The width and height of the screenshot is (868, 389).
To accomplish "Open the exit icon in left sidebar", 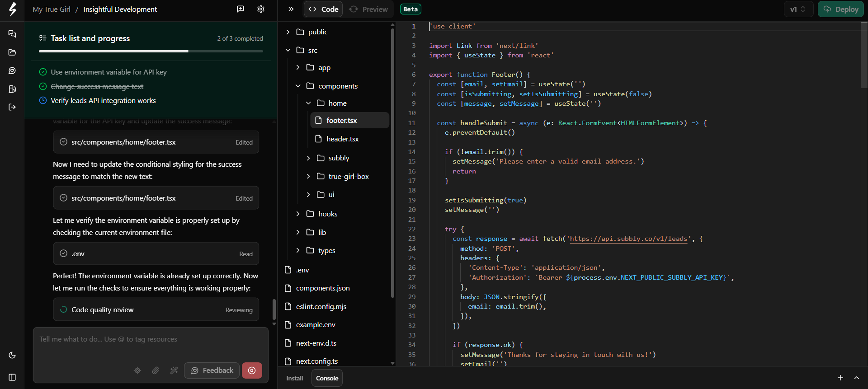I will [x=12, y=107].
